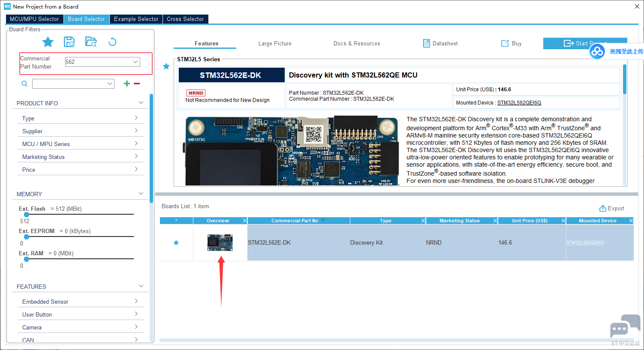Image resolution: width=644 pixels, height=350 pixels.
Task: Sort by Commercial Part No column header
Action: coord(298,221)
